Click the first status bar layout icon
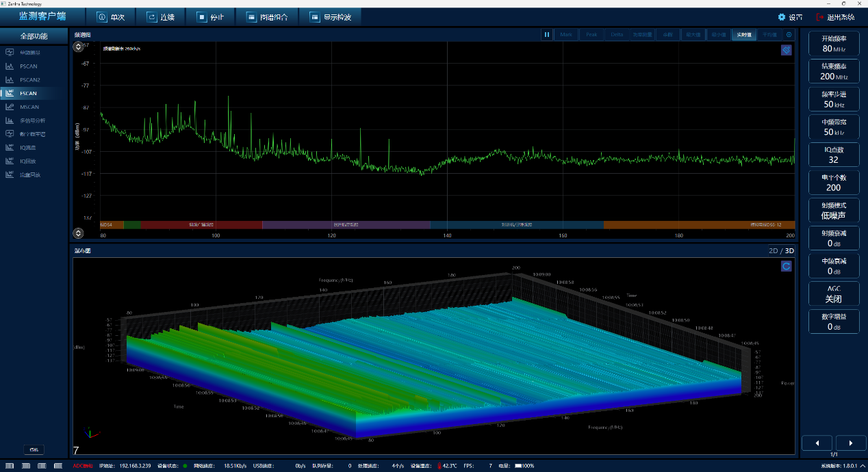Image resolution: width=868 pixels, height=472 pixels. coord(10,466)
